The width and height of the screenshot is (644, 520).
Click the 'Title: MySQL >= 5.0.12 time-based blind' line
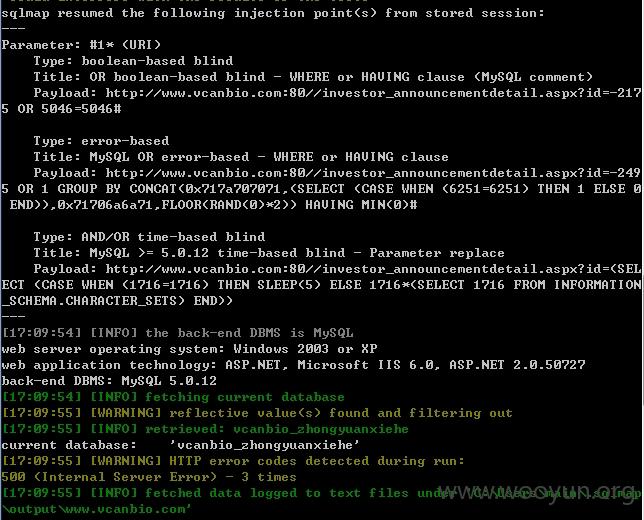269,253
